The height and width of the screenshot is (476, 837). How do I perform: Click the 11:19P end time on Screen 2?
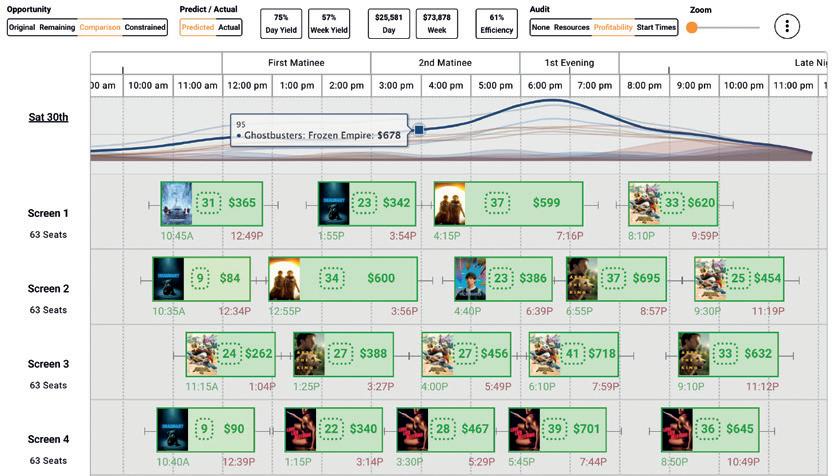768,311
